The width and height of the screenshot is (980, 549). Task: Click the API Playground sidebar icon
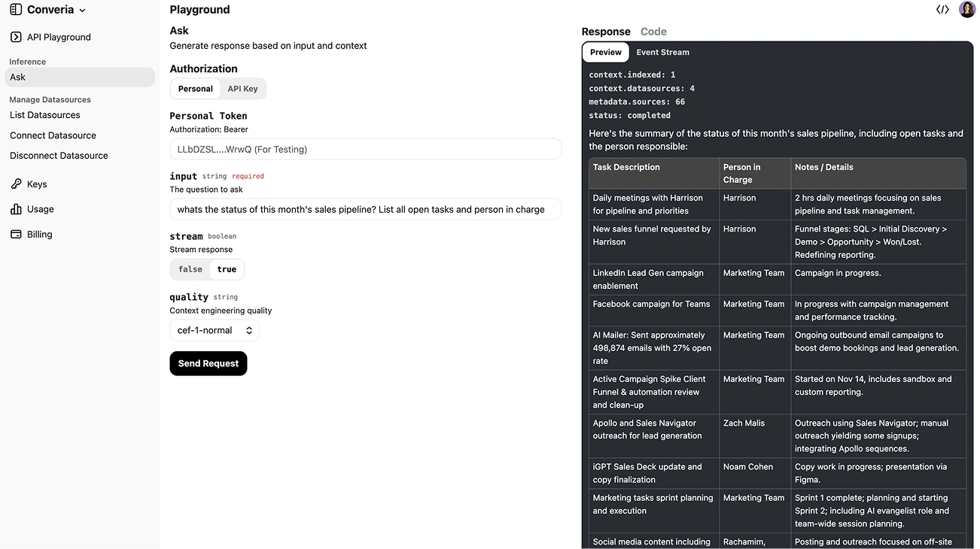(16, 37)
